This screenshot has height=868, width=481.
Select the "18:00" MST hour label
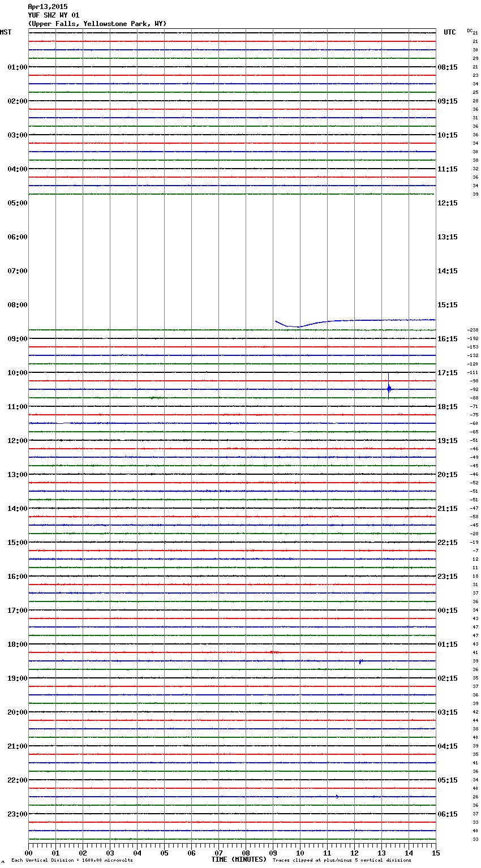tap(18, 644)
